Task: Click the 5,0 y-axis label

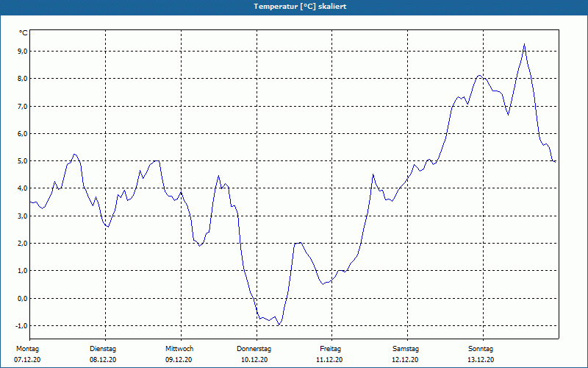Action: pos(21,160)
